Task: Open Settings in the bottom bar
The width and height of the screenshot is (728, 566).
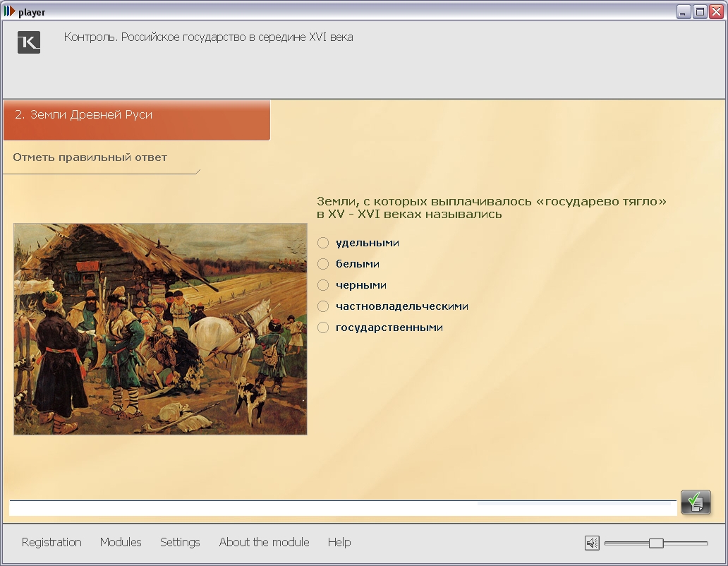Action: pyautogui.click(x=180, y=542)
